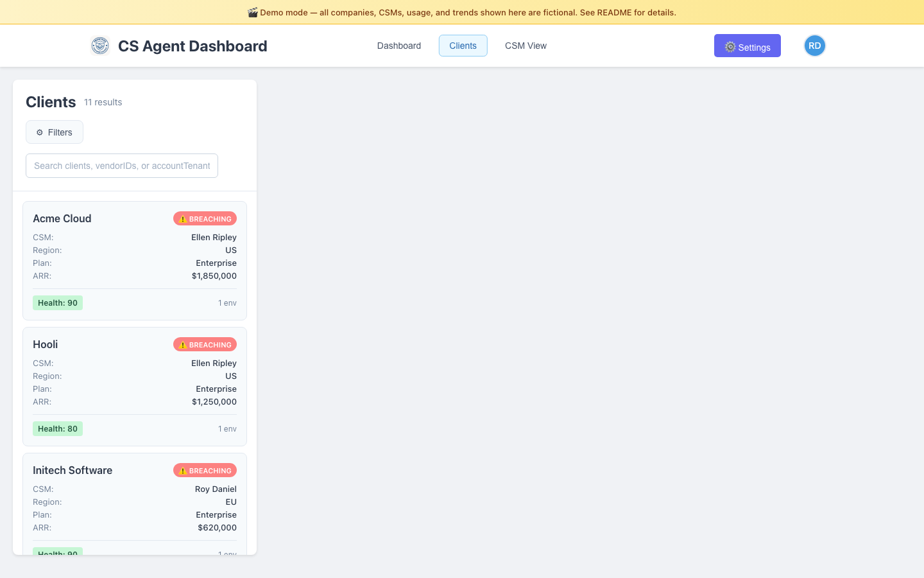Screen dimensions: 924x578
Task: Go to the CSM View tab
Action: (x=526, y=46)
